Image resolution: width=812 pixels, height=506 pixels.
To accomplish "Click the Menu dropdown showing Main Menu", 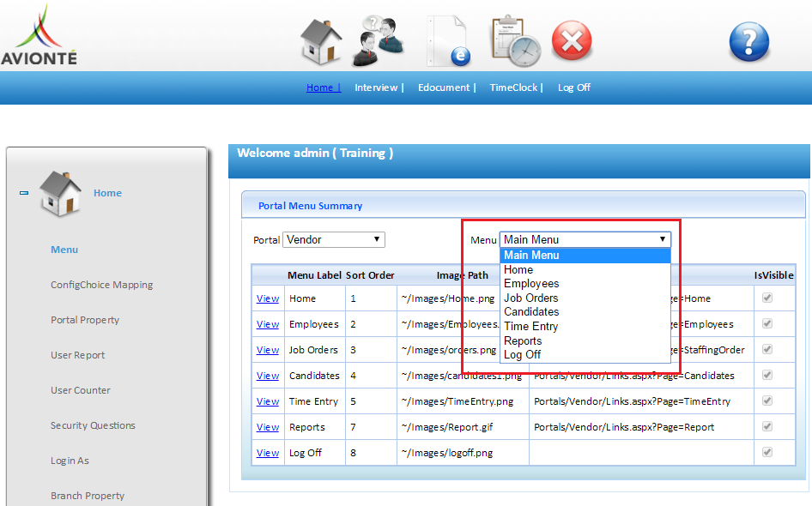I will coord(585,239).
